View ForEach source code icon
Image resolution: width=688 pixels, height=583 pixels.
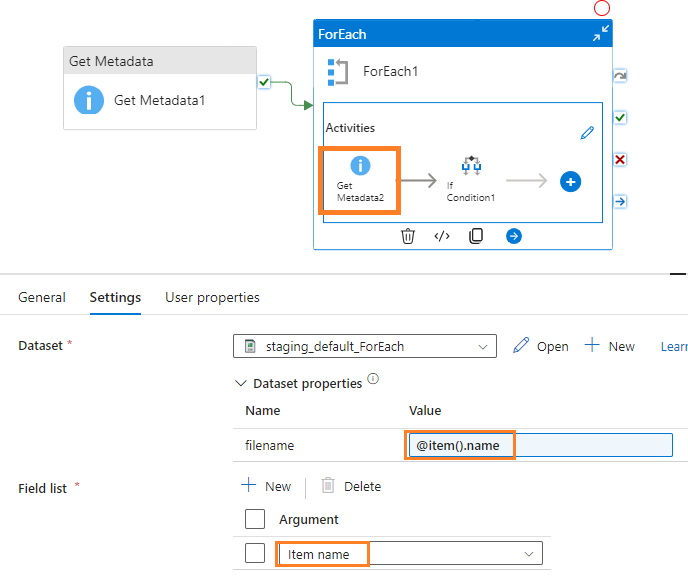442,236
